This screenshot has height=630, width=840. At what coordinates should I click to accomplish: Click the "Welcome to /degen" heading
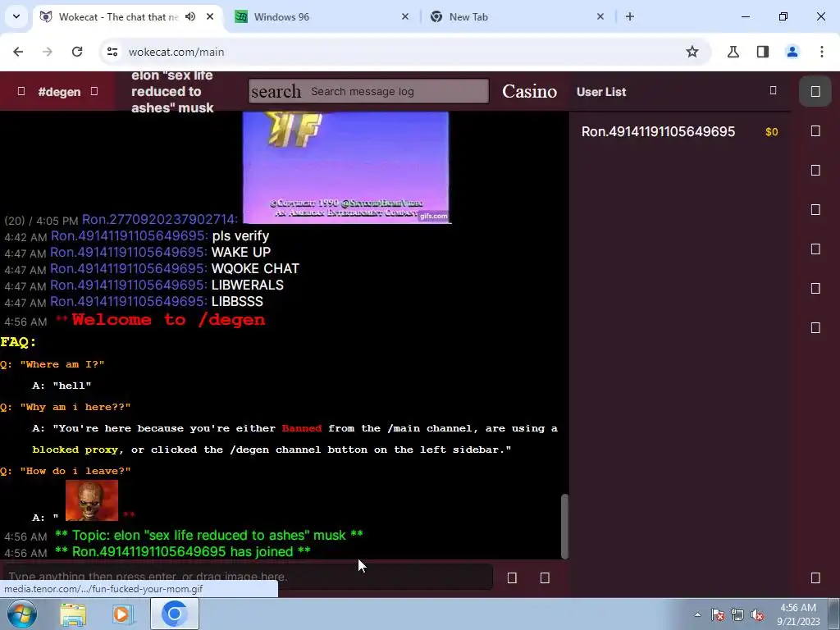168,320
